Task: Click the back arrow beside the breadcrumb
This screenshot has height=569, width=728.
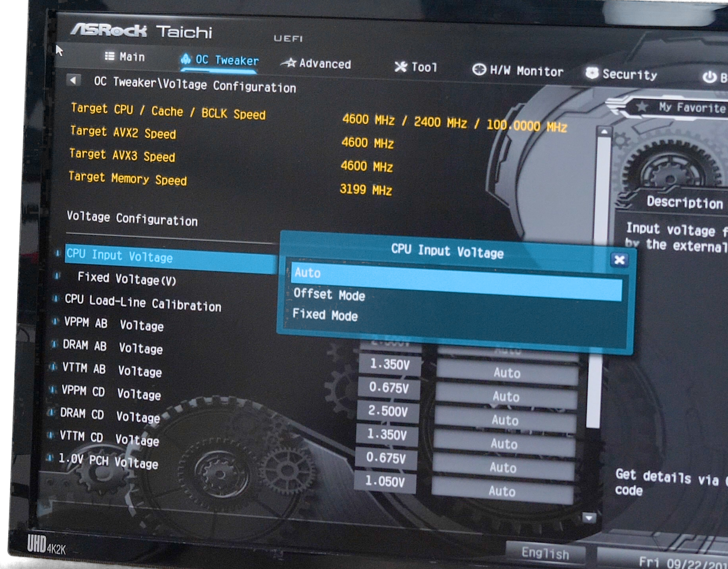Action: tap(74, 80)
